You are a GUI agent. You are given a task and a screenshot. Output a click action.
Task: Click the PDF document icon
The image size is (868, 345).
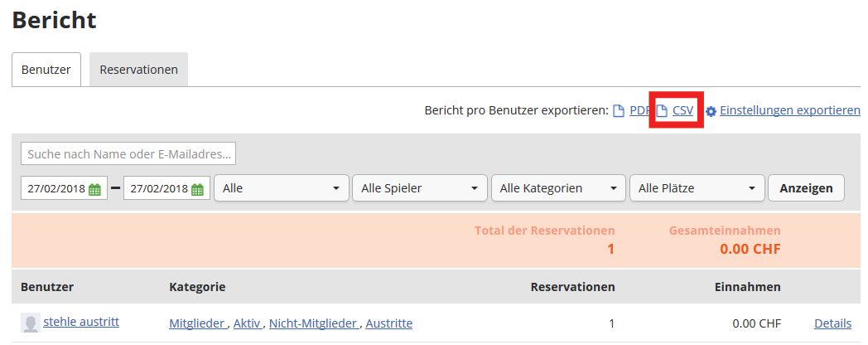619,111
